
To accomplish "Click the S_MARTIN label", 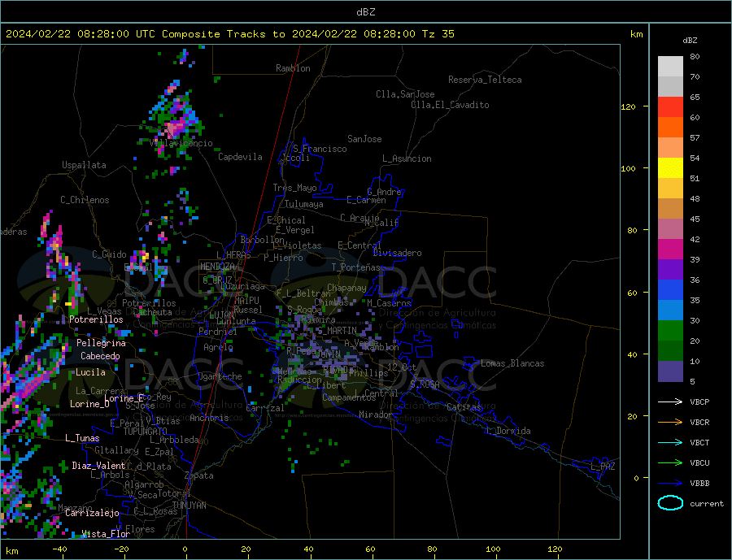I will click(337, 331).
